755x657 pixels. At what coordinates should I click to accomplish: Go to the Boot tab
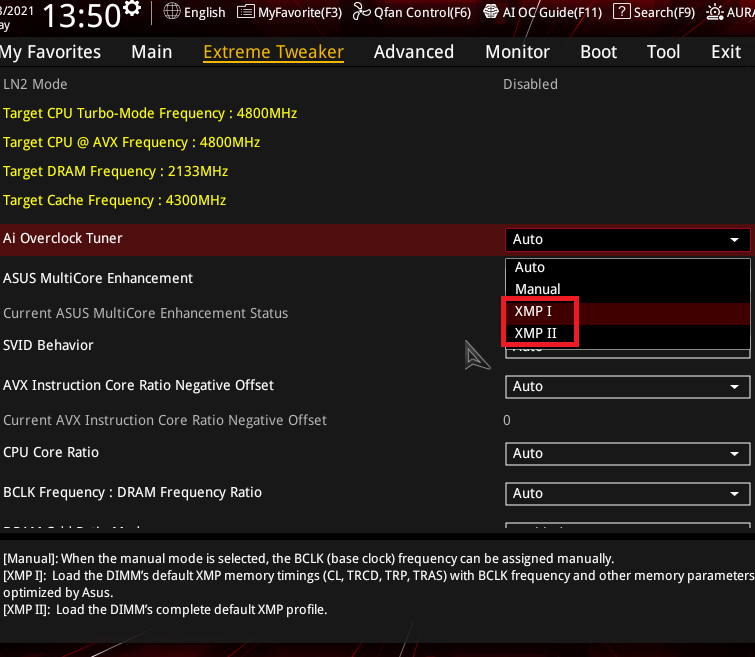pos(599,52)
